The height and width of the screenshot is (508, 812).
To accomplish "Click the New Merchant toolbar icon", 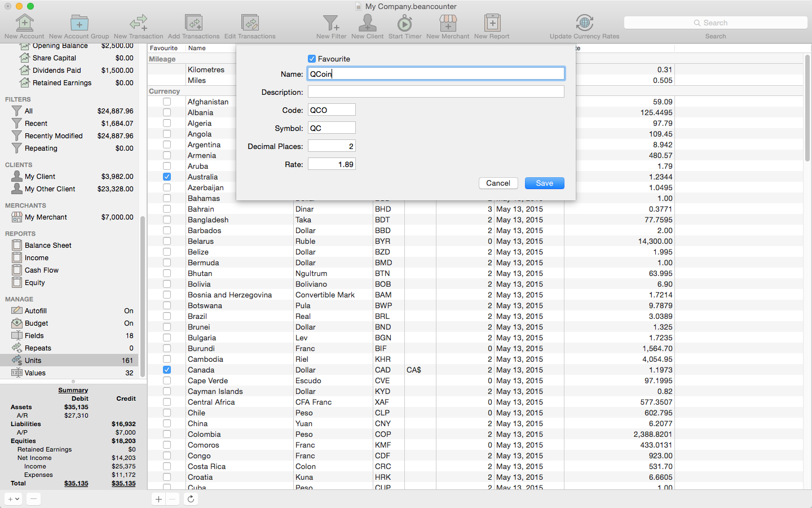I will [448, 23].
